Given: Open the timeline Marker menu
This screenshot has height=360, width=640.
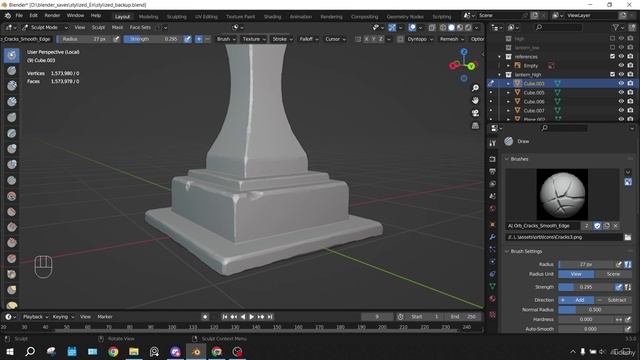Looking at the screenshot, I should [105, 317].
